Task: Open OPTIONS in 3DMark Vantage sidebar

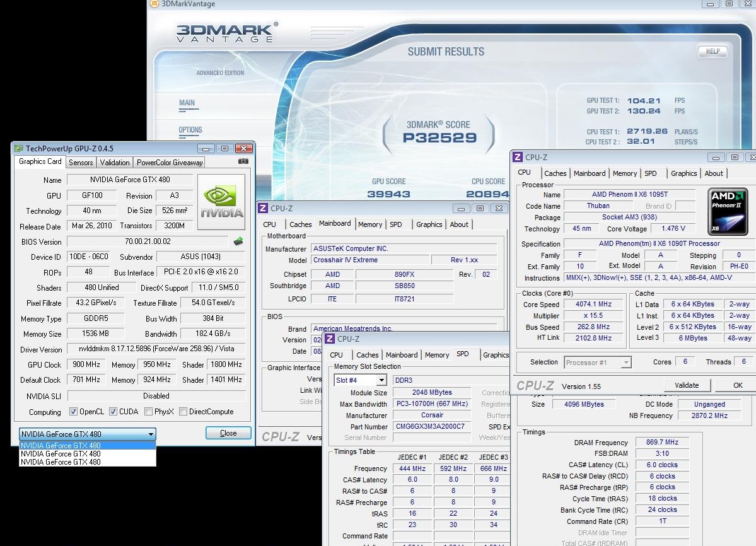Action: (x=190, y=130)
